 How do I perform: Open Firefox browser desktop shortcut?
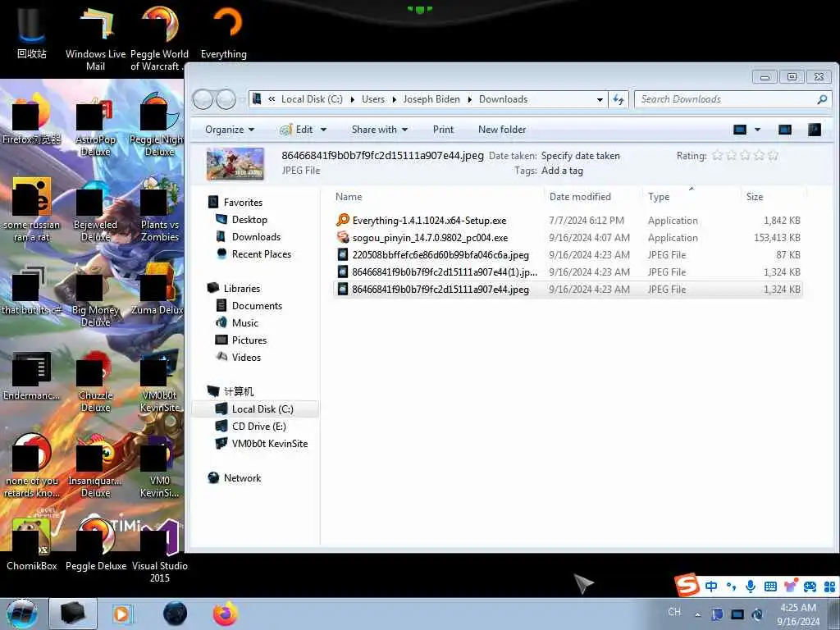click(31, 121)
